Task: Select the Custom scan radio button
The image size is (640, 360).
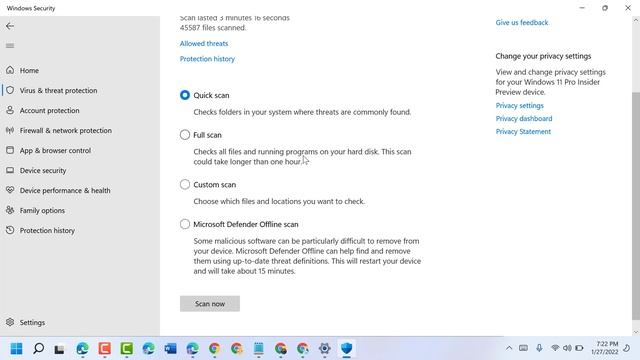Action: [x=185, y=184]
